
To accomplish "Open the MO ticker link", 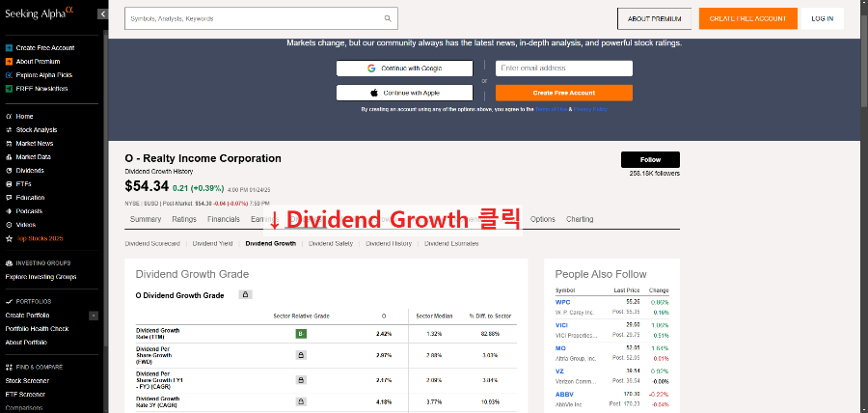I will [560, 348].
